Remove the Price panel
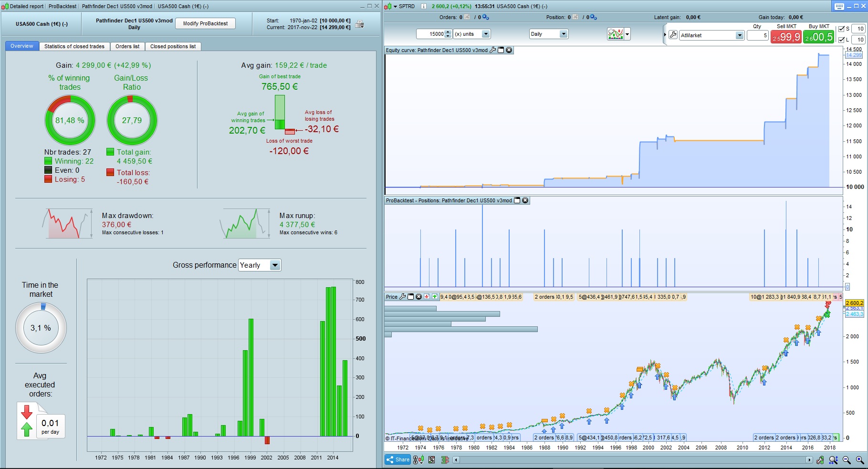 [419, 297]
